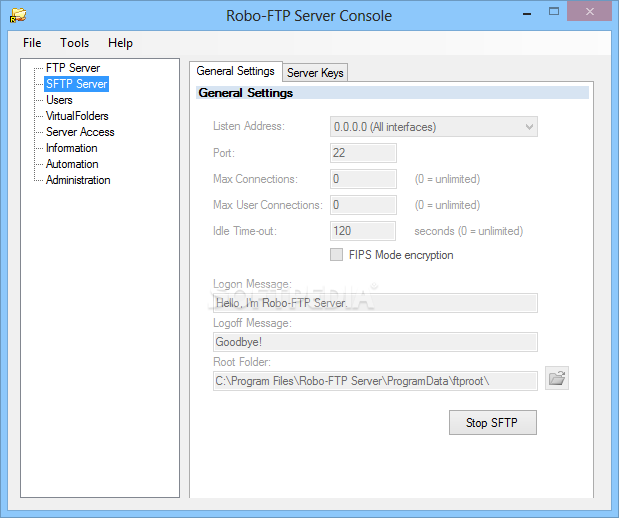Click "seconds (0 = unlimited)" hint text
619x518 pixels.
[x=469, y=231]
